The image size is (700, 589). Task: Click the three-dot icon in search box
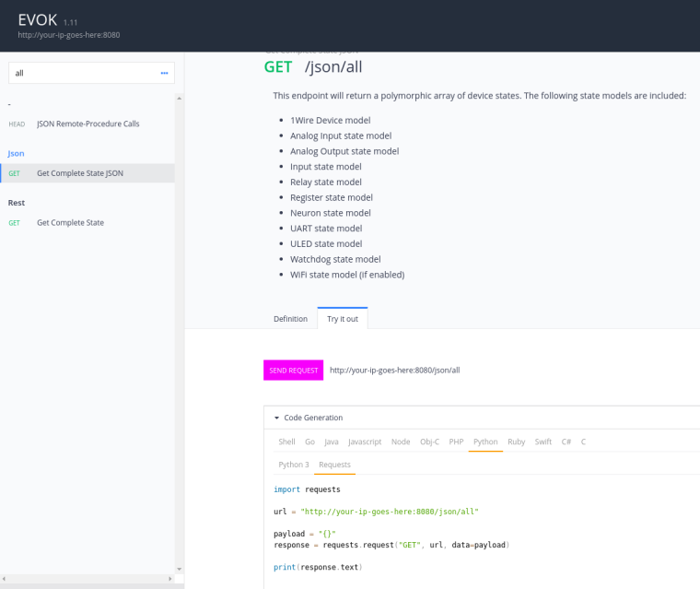[164, 73]
